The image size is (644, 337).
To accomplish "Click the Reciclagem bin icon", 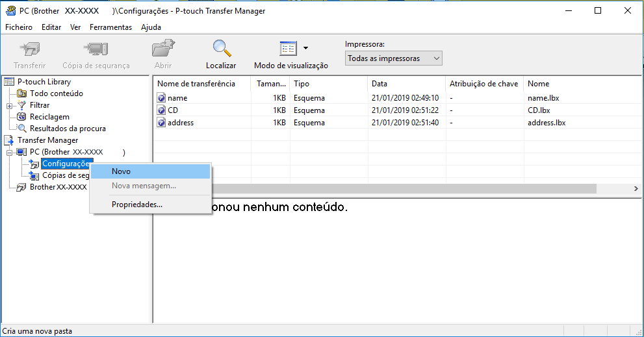I will [x=21, y=117].
